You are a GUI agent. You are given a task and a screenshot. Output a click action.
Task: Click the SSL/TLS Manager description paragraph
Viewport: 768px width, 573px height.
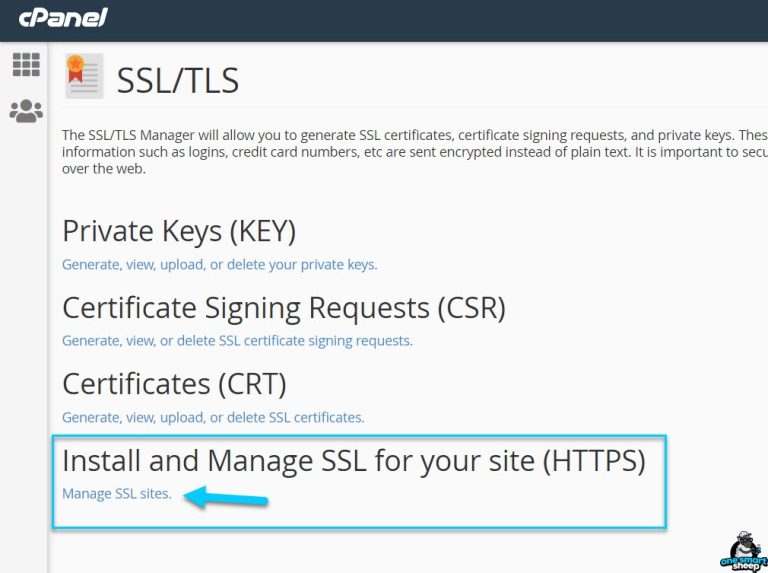click(x=400, y=151)
